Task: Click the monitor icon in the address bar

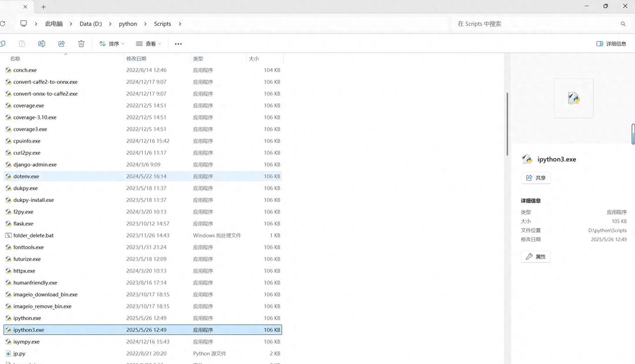Action: pyautogui.click(x=23, y=24)
